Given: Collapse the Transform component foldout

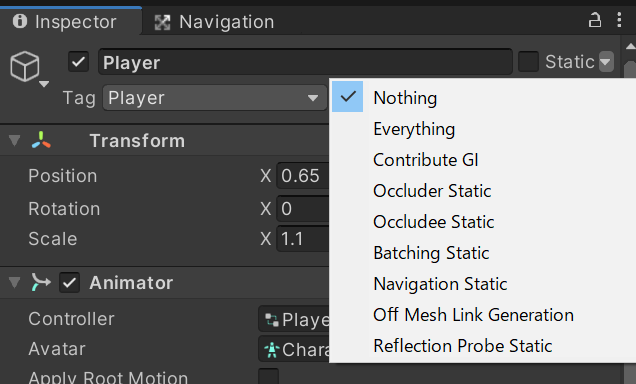Looking at the screenshot, I should [15, 141].
